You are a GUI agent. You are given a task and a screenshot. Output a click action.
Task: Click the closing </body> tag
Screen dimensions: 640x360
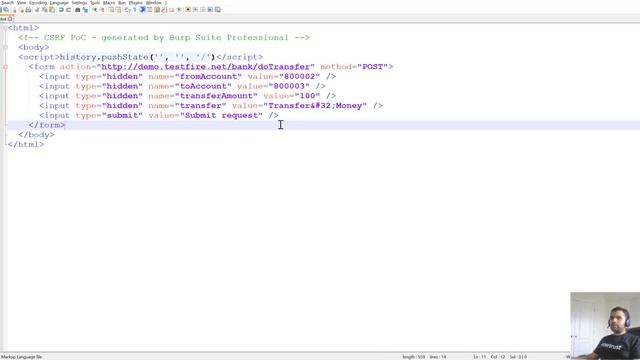pyautogui.click(x=36, y=135)
